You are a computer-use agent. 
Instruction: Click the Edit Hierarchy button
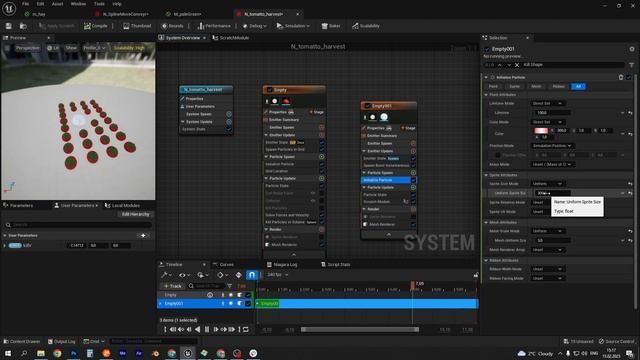136,214
